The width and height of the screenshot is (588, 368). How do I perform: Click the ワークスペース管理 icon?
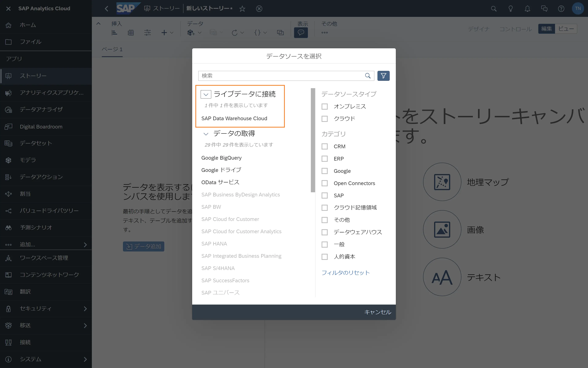tap(9, 258)
